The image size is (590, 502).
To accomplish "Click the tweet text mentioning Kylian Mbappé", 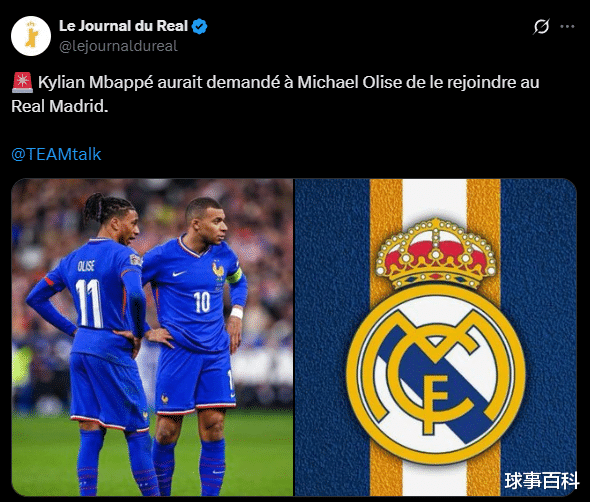I will tap(275, 94).
